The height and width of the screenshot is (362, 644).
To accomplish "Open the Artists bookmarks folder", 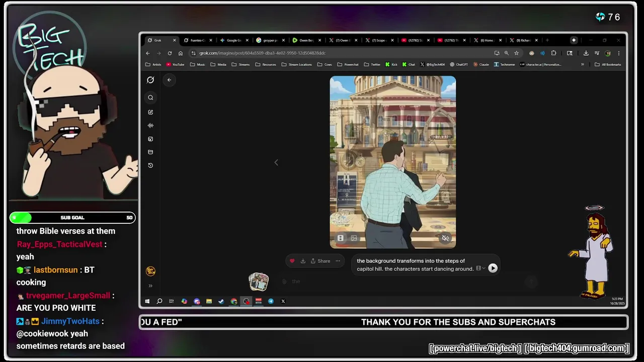I will click(153, 64).
